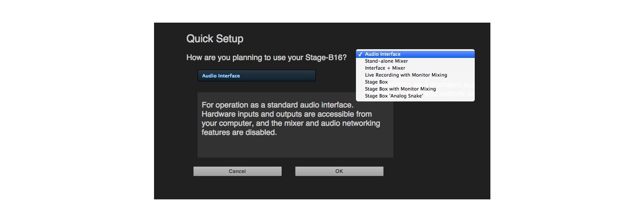
Task: Click the checkmark beside Audio Interface
Action: click(360, 54)
